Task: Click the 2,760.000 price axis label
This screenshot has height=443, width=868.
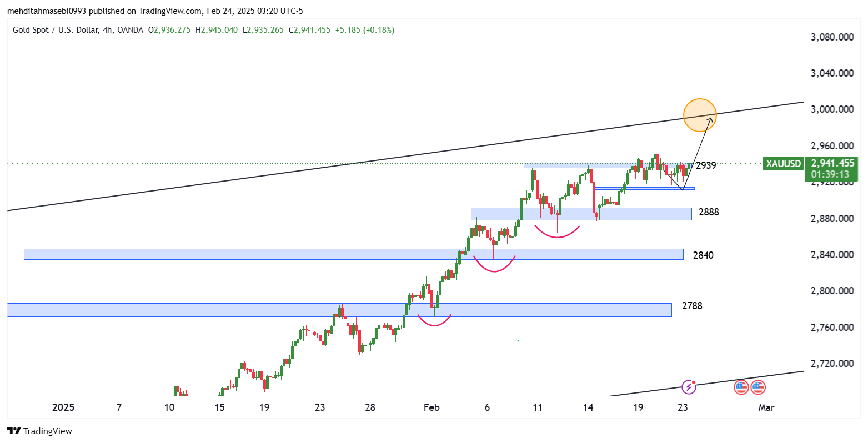Action: [x=832, y=328]
